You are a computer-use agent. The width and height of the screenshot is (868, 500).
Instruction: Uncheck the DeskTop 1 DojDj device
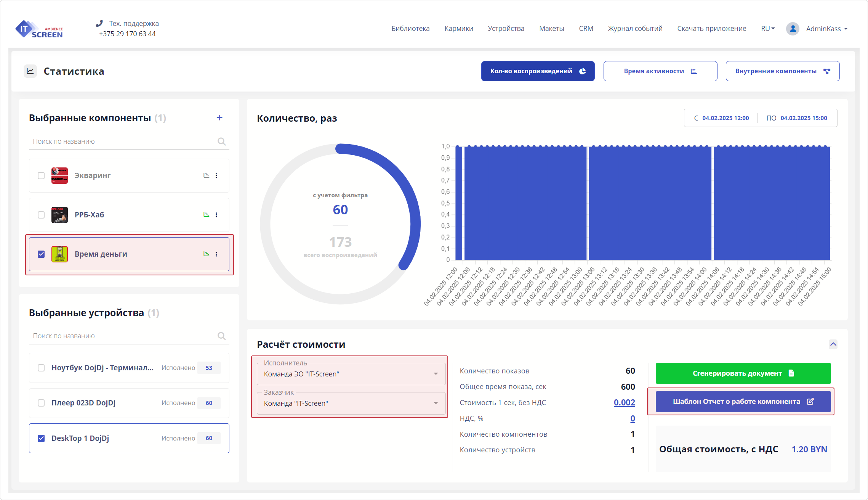point(41,438)
